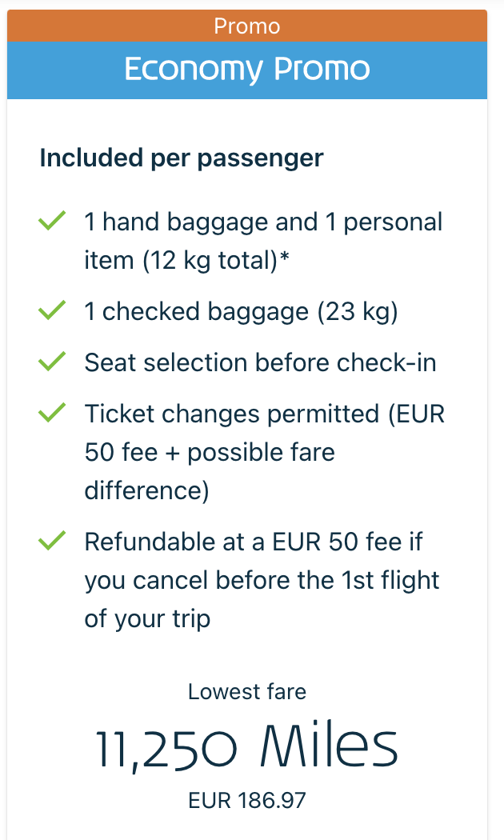Click the checkmark beside ticket changes permitted

pos(51,414)
